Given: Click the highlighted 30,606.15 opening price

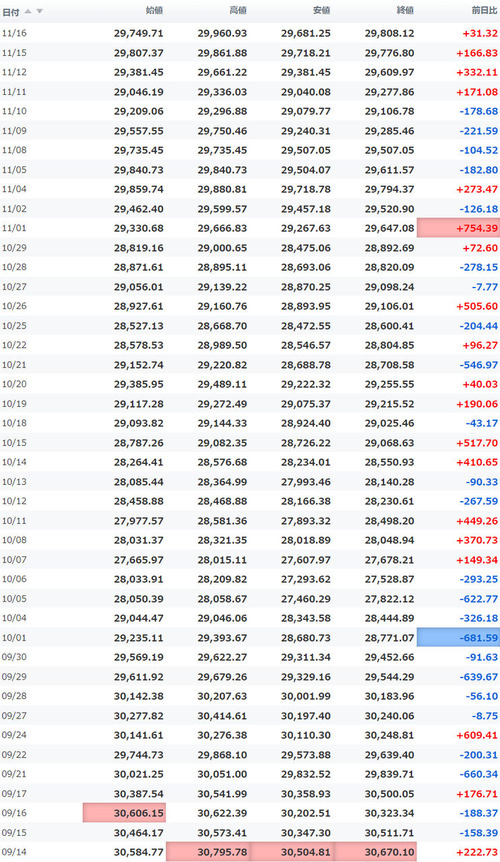Looking at the screenshot, I should pyautogui.click(x=124, y=813).
